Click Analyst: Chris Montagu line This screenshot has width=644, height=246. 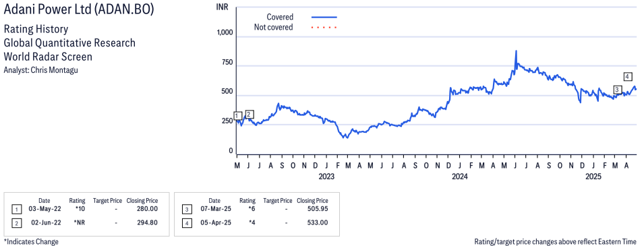(x=40, y=70)
